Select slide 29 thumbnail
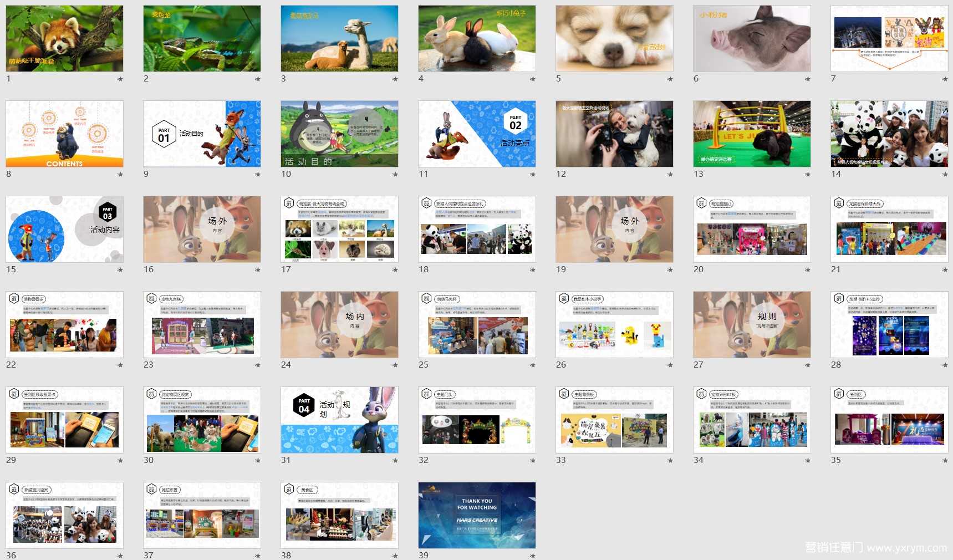The image size is (953, 560). tap(65, 420)
